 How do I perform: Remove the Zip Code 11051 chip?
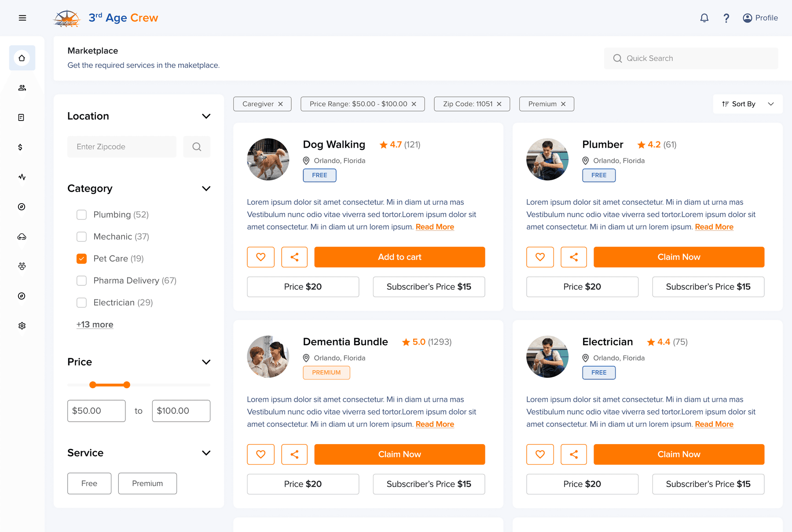499,104
